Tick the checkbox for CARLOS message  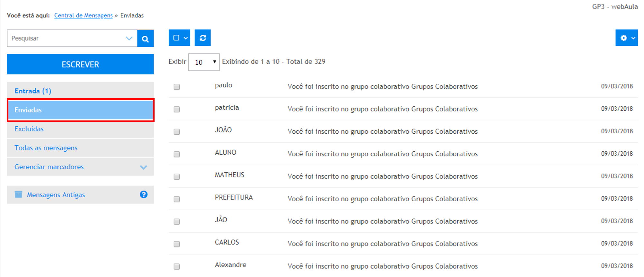pos(176,244)
